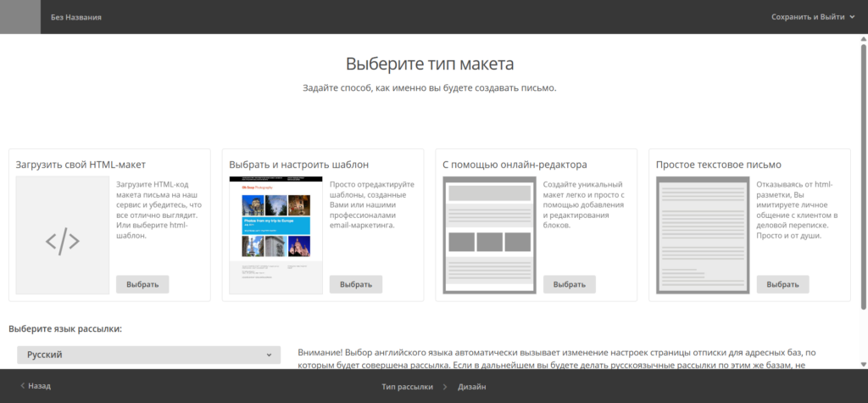Click the subtitle Задайте способ text

coord(430,87)
